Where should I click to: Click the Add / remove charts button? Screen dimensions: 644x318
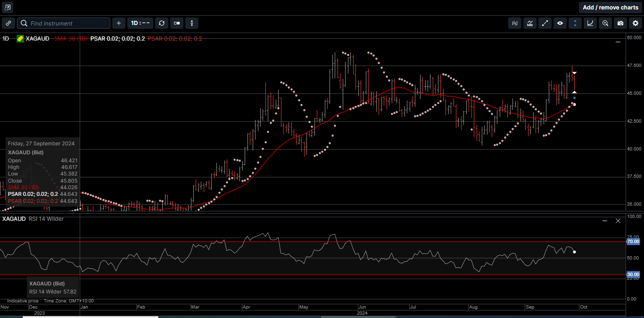point(610,8)
